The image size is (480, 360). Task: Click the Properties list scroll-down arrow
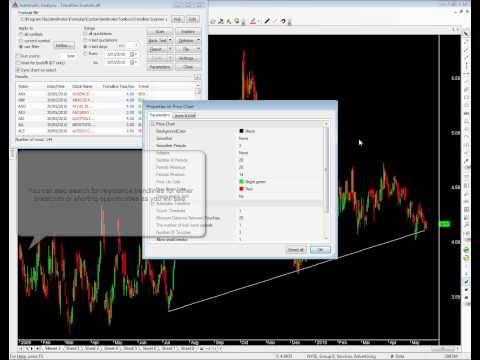coord(326,238)
